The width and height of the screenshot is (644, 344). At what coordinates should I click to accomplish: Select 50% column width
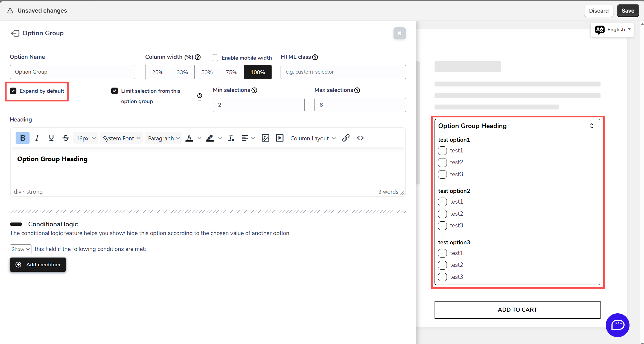click(x=207, y=72)
